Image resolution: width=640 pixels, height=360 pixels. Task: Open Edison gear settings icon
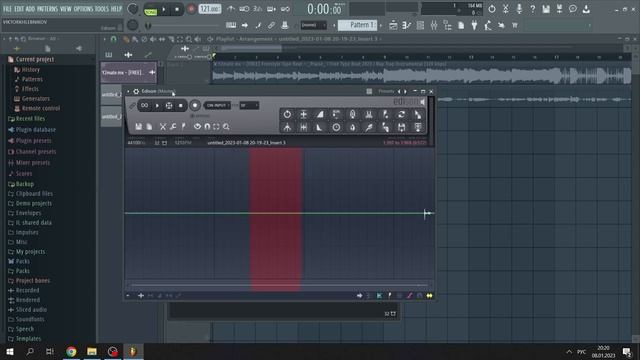click(136, 91)
